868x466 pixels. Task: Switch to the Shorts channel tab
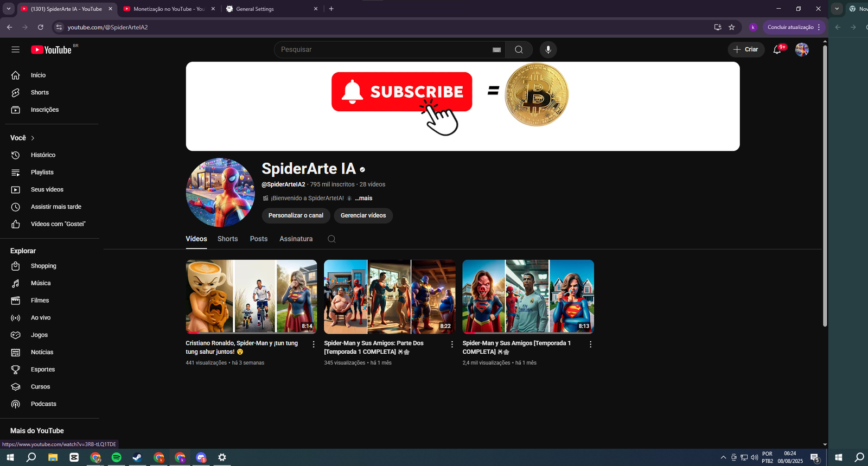coord(228,239)
